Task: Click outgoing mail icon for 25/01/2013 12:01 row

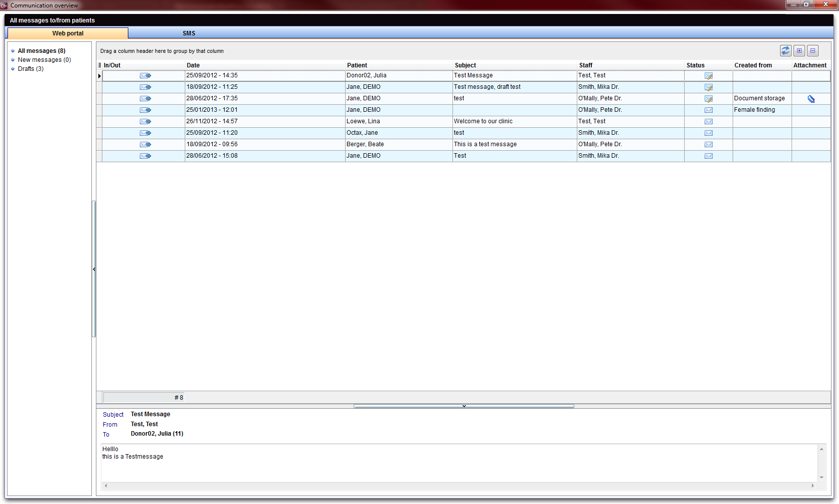Action: coord(145,110)
